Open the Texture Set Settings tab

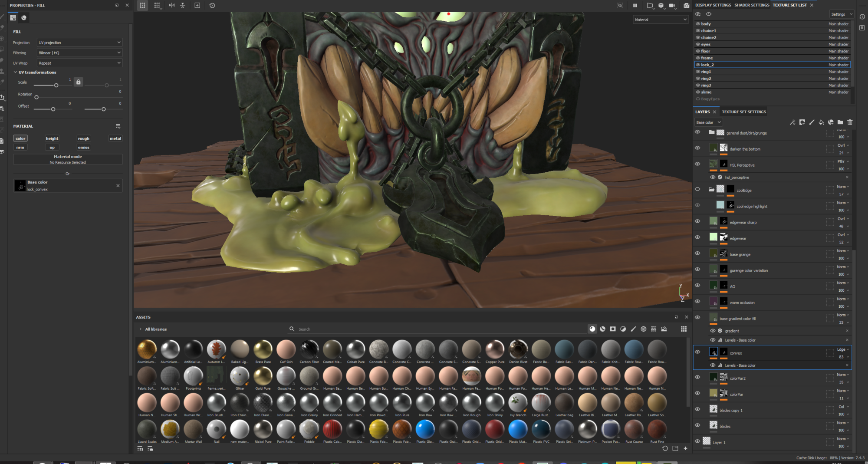[744, 112]
